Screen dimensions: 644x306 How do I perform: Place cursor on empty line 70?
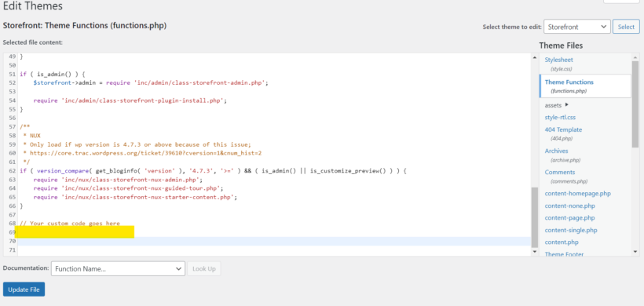coord(274,242)
